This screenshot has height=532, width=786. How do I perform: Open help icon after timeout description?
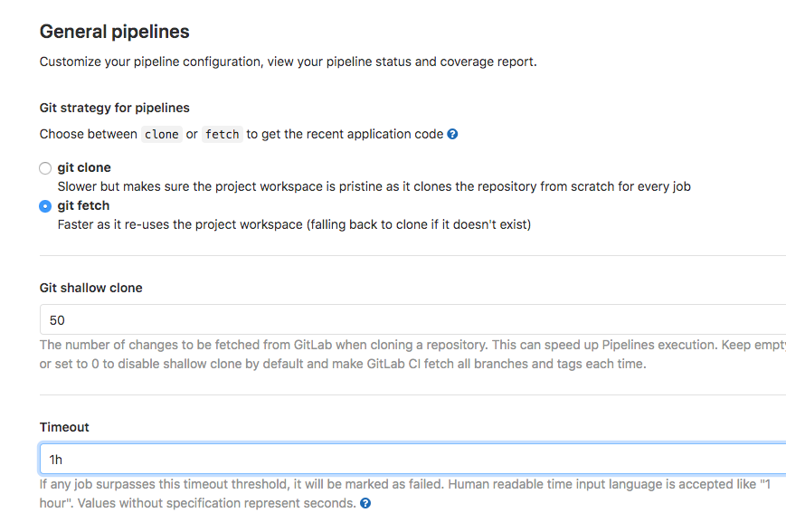[x=365, y=503]
